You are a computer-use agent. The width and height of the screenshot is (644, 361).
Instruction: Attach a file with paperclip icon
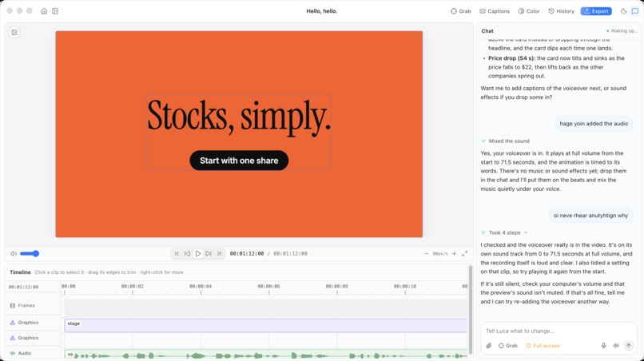pyautogui.click(x=488, y=346)
